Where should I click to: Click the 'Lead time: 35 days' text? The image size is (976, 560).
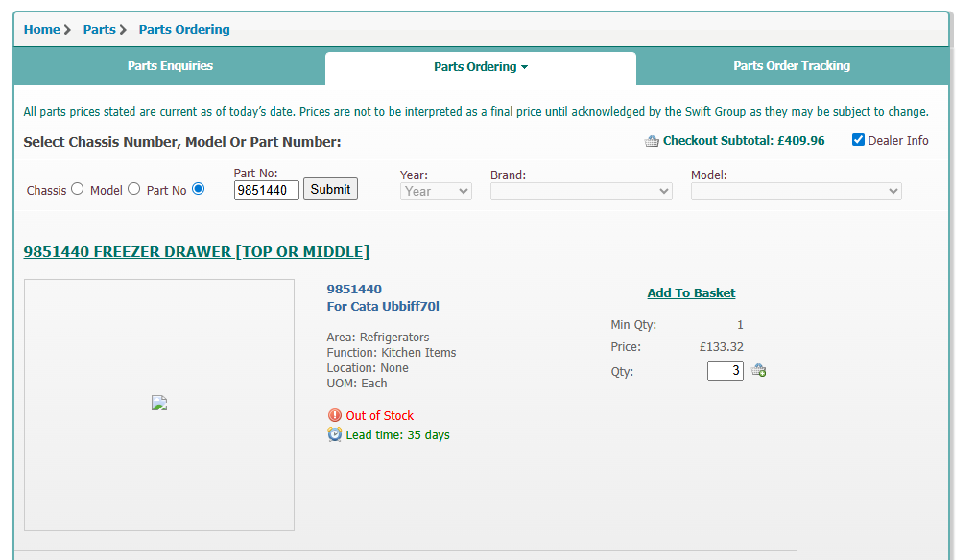pos(397,435)
